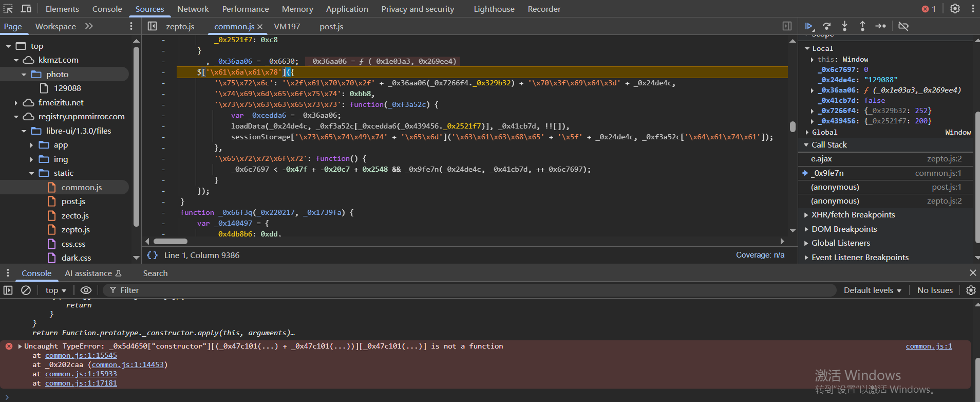The image size is (980, 402).
Task: Click the console Filter input field
Action: [462, 290]
